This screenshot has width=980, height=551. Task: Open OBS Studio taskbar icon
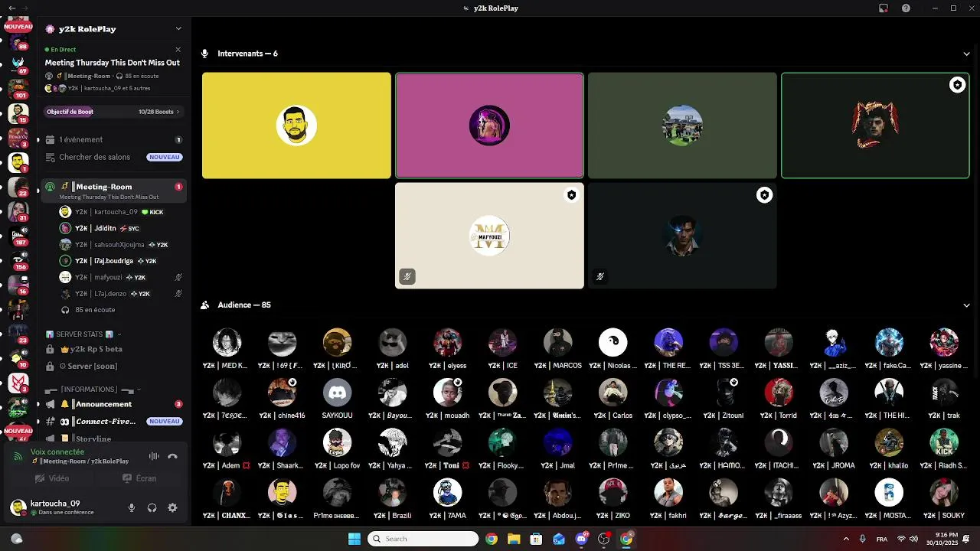coord(604,539)
